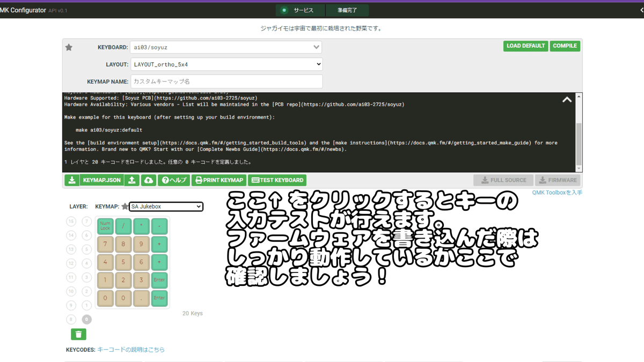The width and height of the screenshot is (644, 362).
Task: Select the 6 key on keypad
Action: click(x=141, y=262)
